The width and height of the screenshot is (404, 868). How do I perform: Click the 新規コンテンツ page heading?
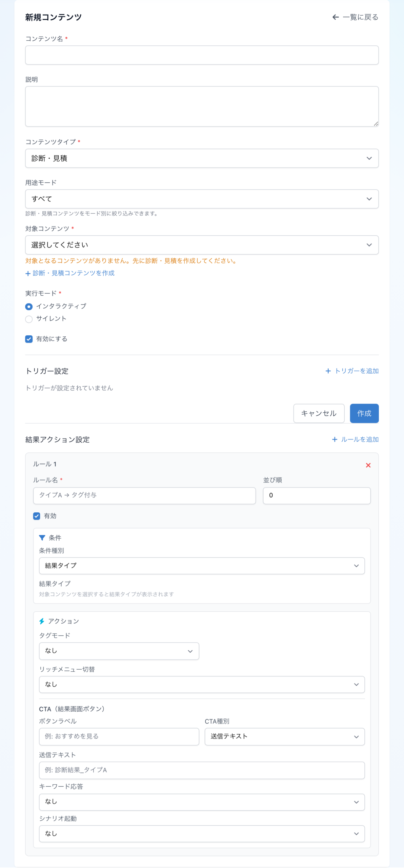(54, 17)
